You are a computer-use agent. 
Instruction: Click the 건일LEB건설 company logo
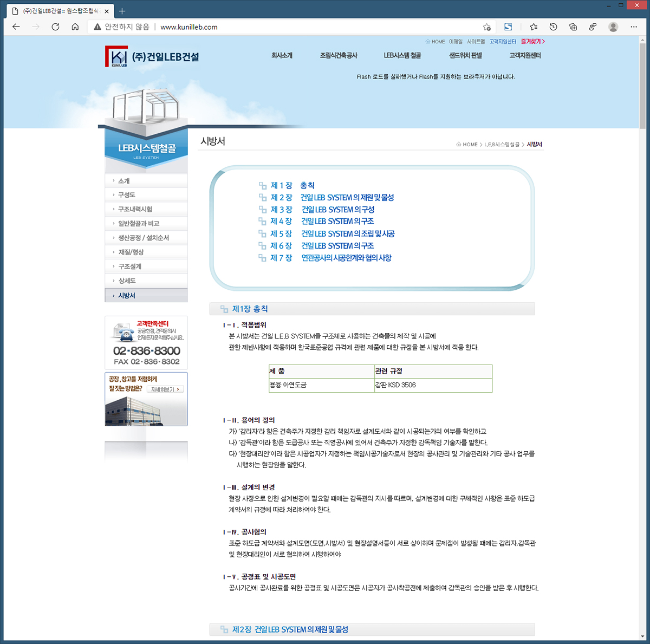pyautogui.click(x=152, y=57)
